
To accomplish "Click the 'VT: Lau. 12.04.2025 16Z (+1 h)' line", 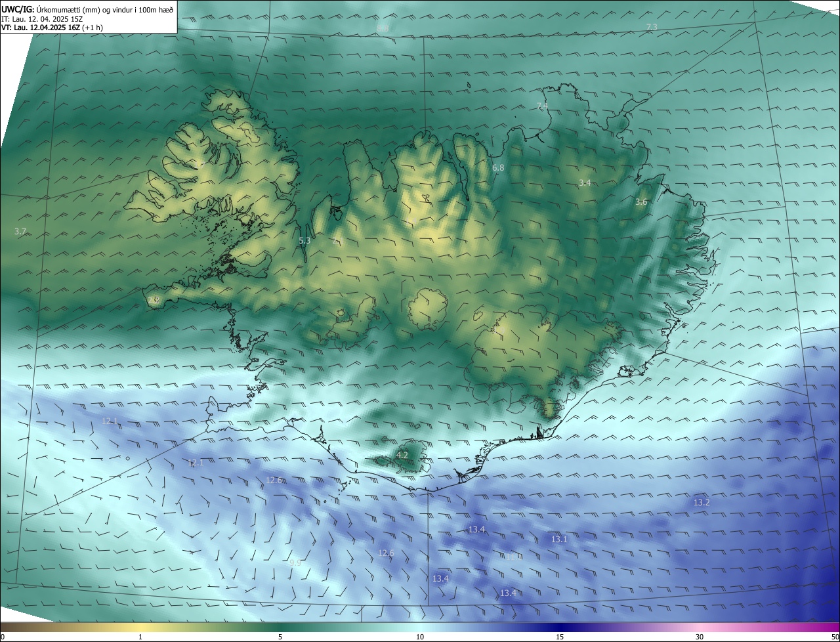I will (52, 28).
